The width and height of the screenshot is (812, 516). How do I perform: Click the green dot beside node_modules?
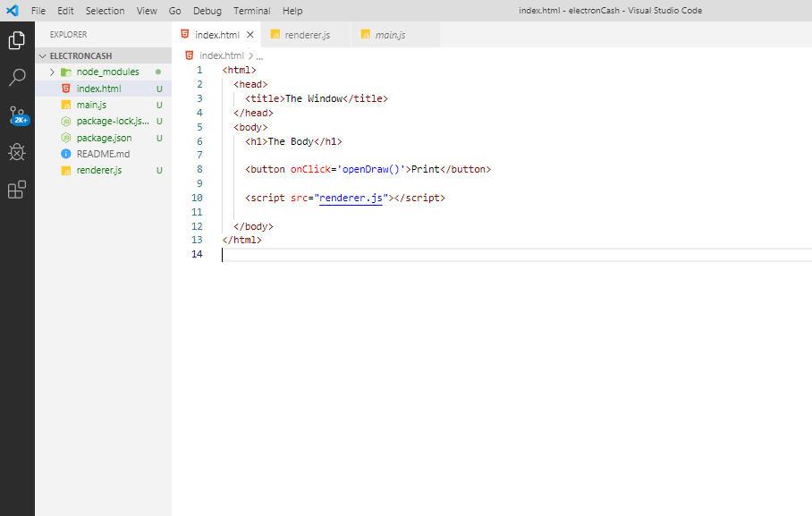click(x=158, y=72)
